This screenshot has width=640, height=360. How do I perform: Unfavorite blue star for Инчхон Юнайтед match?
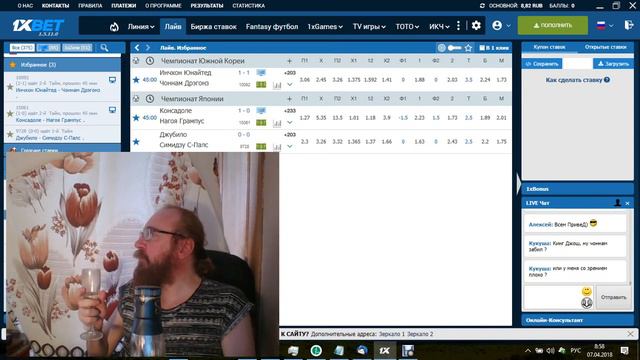136,80
